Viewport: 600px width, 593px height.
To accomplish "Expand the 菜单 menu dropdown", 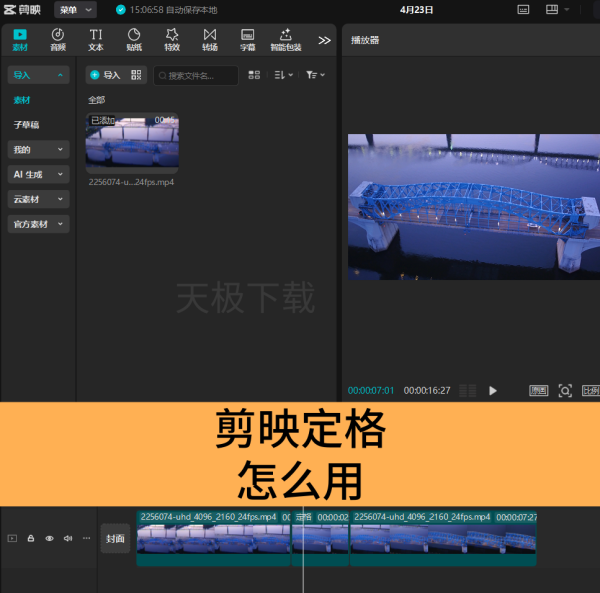I will tap(75, 10).
